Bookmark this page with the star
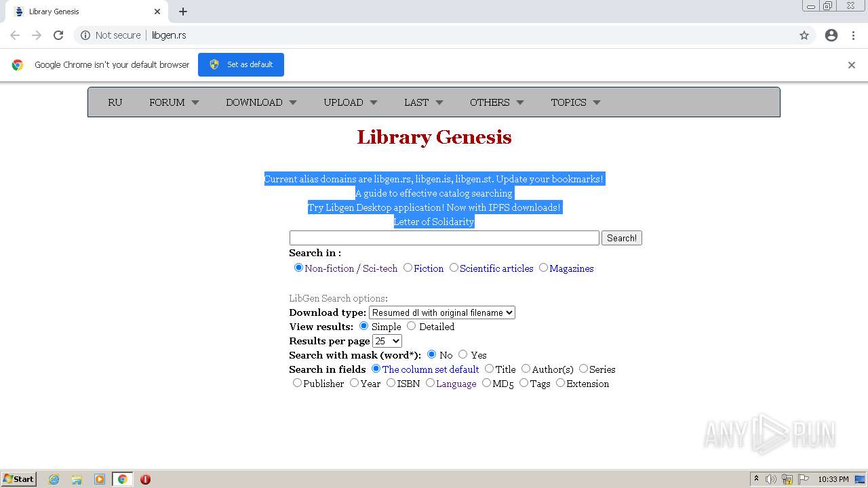This screenshot has width=868, height=488. [x=804, y=35]
